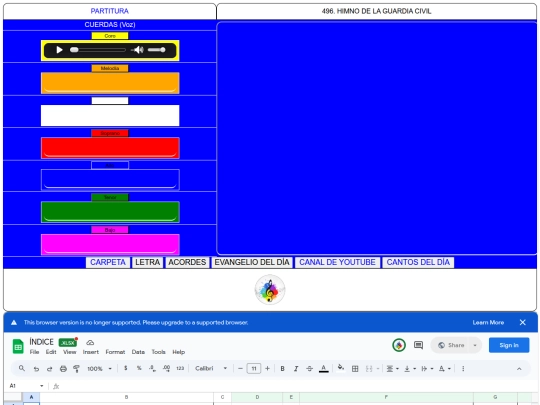Open the Tools menu
The image size is (540, 405).
click(x=158, y=352)
